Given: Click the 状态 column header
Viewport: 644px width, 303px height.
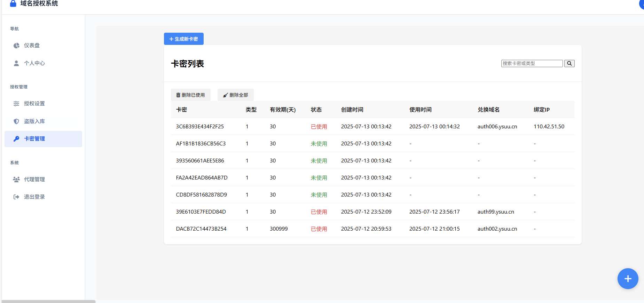Looking at the screenshot, I should [316, 110].
